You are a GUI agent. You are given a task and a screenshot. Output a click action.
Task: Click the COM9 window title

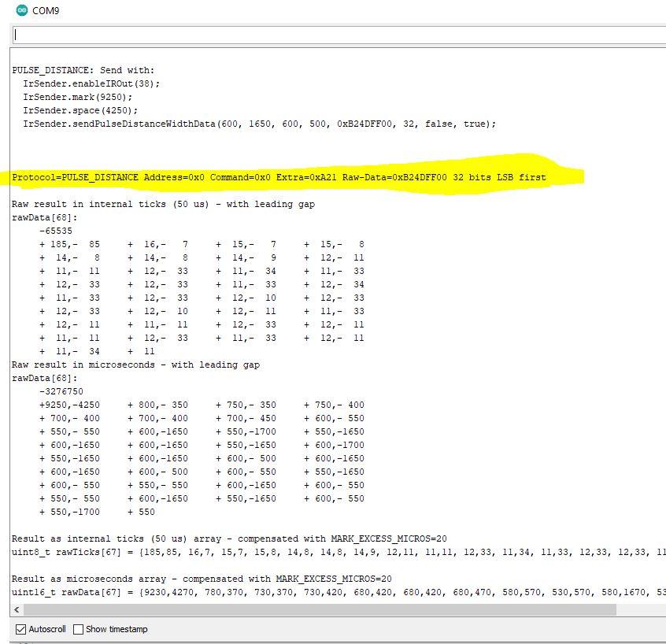point(46,10)
